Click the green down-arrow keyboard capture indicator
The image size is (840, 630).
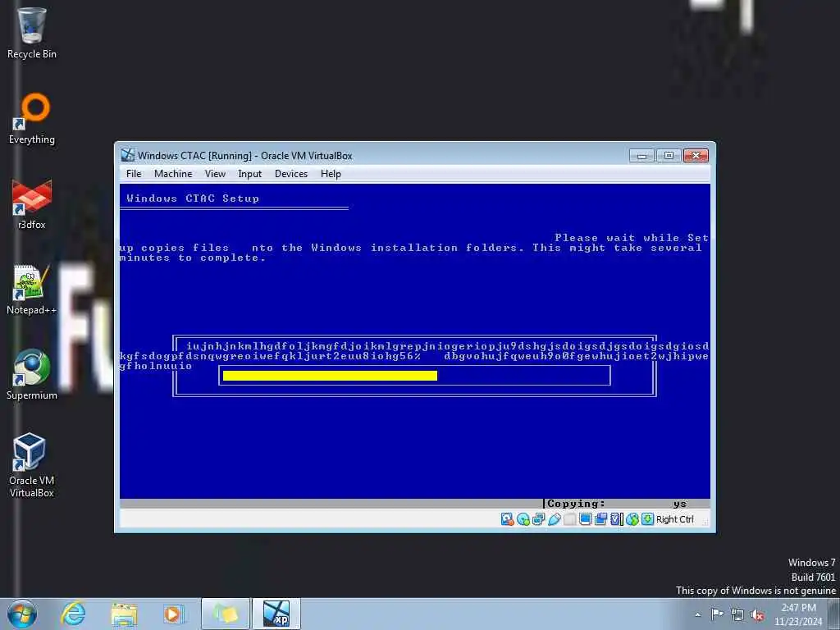(x=647, y=519)
